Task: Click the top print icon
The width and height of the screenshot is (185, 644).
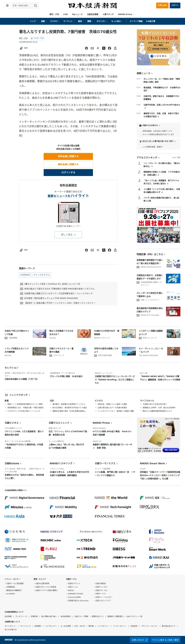Action: tap(86, 48)
